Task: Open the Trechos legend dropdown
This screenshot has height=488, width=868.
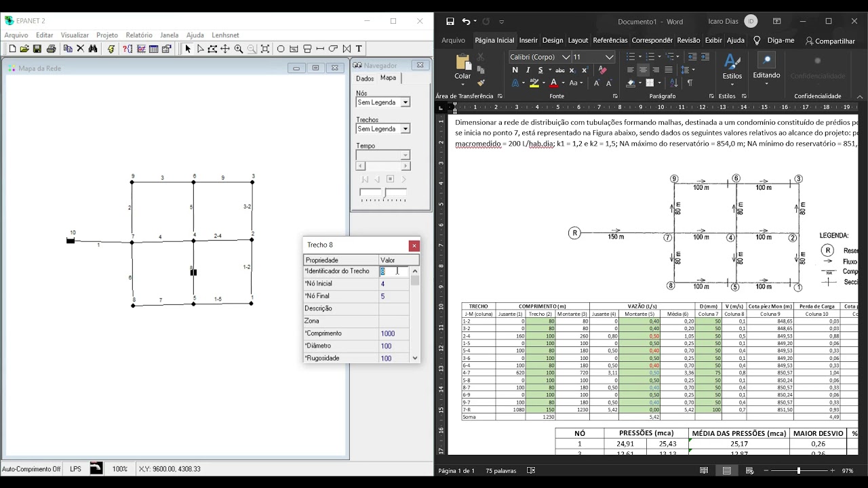Action: coord(406,129)
